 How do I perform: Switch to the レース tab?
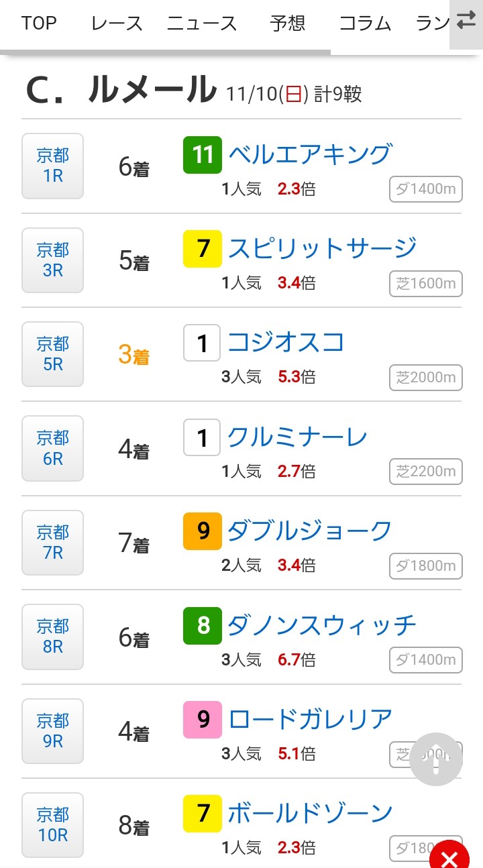click(117, 23)
